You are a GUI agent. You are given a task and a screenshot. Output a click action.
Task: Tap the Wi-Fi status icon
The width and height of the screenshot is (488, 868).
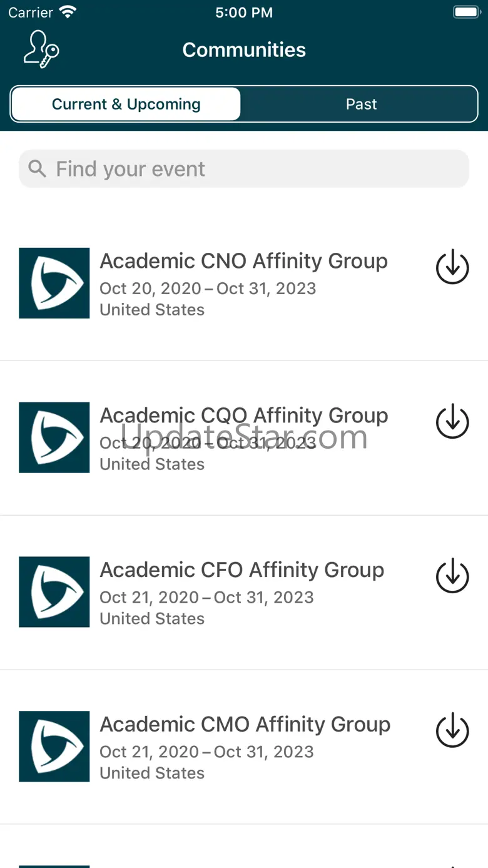click(x=67, y=13)
